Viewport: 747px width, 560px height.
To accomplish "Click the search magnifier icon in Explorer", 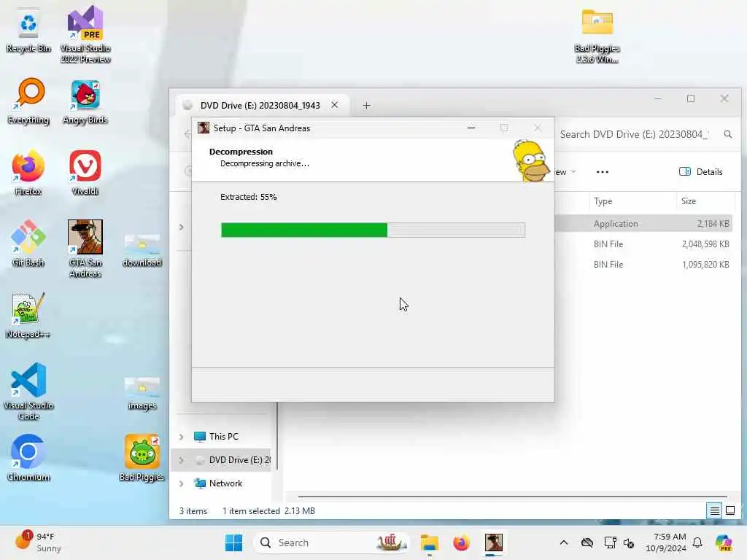I will [728, 134].
